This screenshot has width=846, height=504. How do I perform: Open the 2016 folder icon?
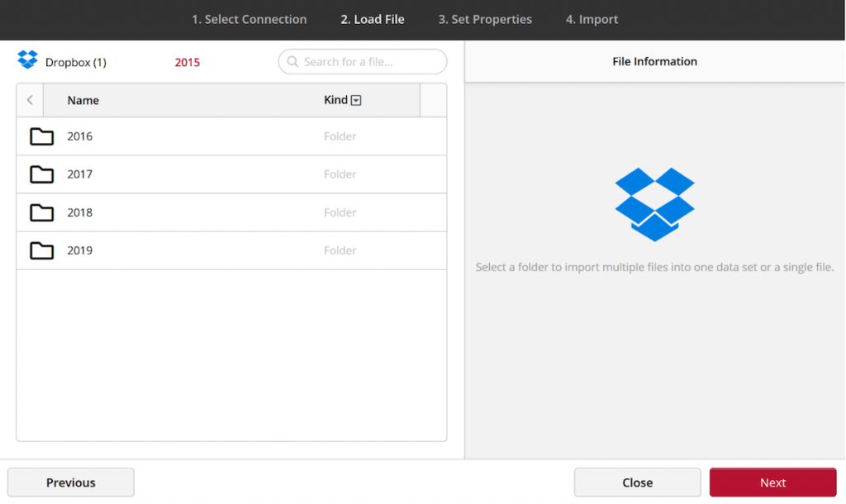pyautogui.click(x=41, y=136)
